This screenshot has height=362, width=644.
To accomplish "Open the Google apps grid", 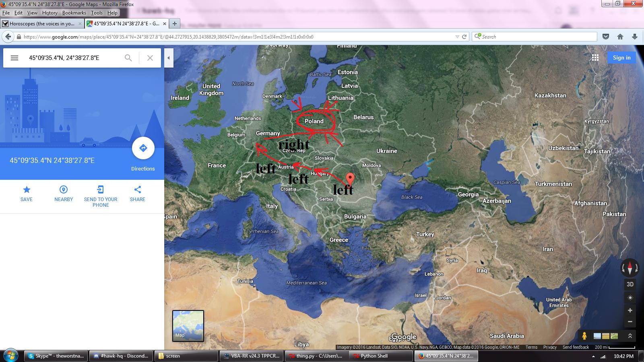I will coord(595,58).
